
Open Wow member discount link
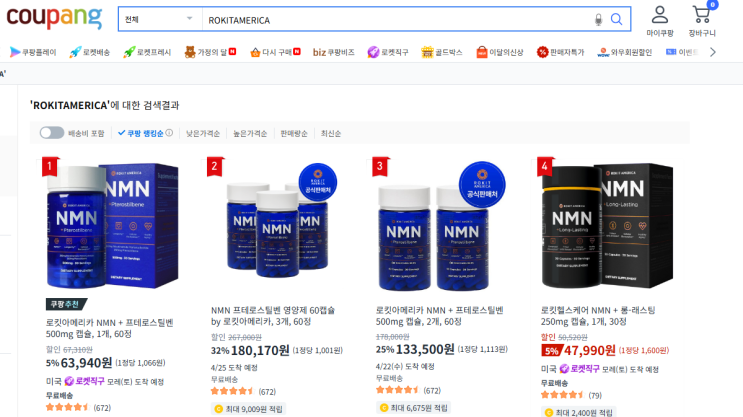[625, 52]
